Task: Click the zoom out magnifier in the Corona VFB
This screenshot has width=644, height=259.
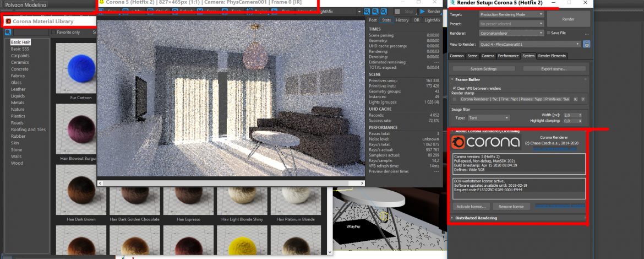Action: tap(375, 12)
